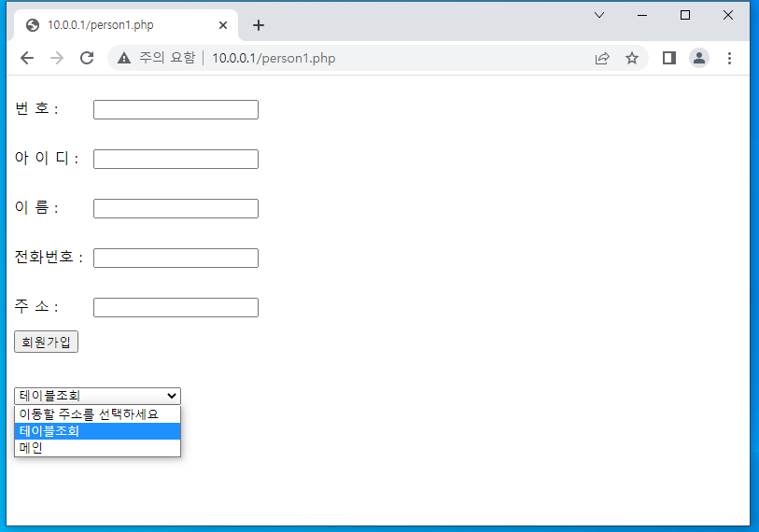Choose the highlighted 테이블조회 option

point(97,431)
